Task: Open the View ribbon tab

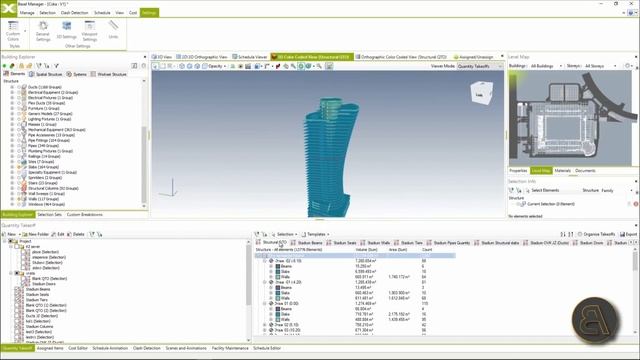Action: 119,13
